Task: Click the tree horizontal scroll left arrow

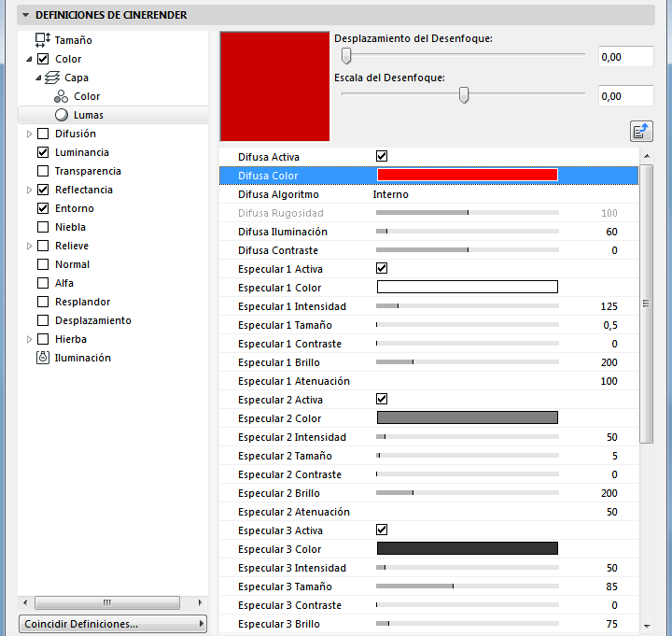Action: point(25,603)
